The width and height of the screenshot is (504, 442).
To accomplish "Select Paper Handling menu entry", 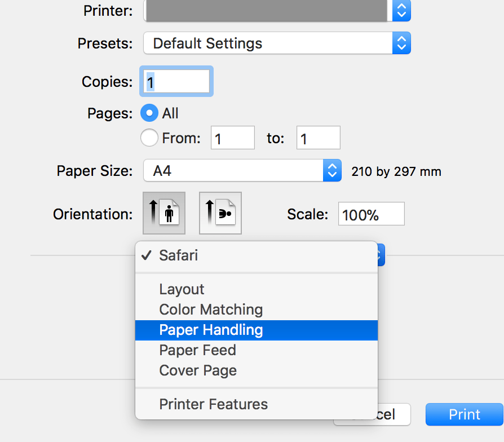I will pos(211,330).
